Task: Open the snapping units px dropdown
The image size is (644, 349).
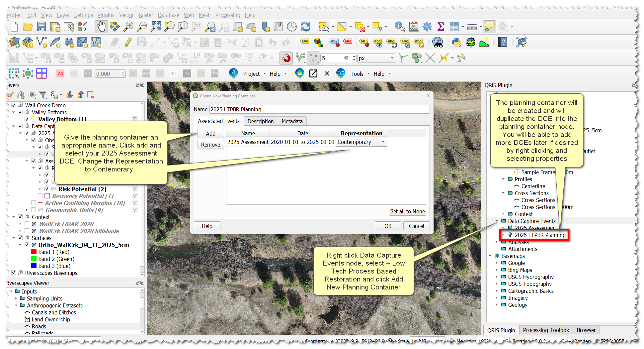Action: (376, 58)
